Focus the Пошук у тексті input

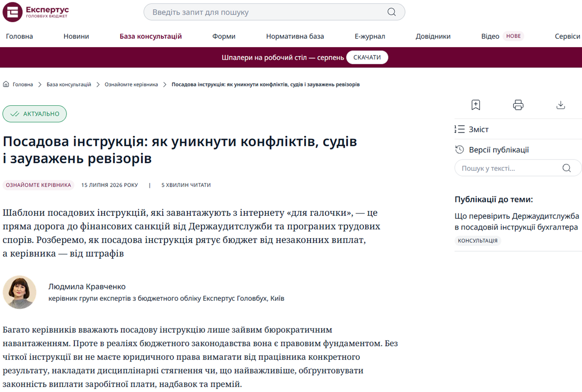518,168
